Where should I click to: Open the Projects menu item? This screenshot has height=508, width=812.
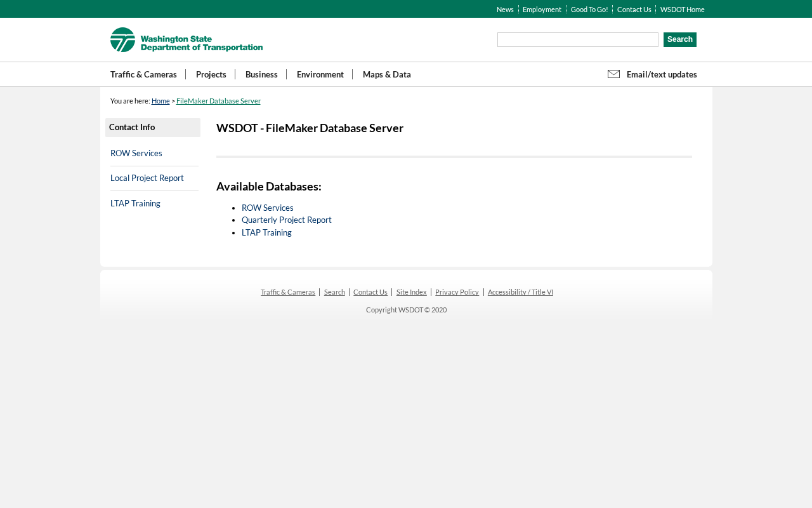point(211,74)
